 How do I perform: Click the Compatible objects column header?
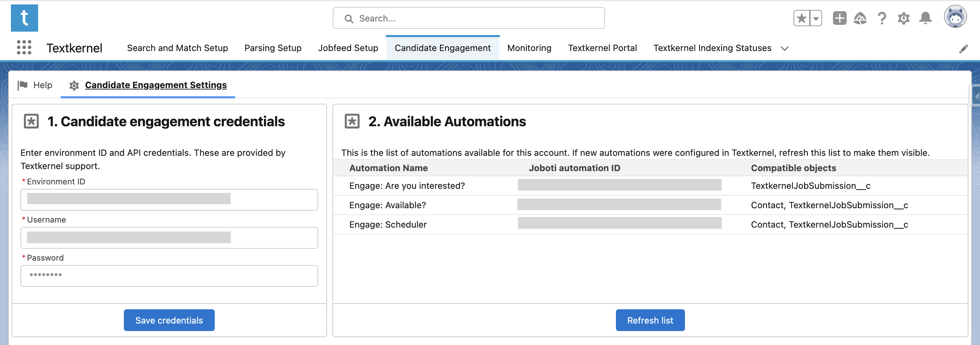pos(794,168)
